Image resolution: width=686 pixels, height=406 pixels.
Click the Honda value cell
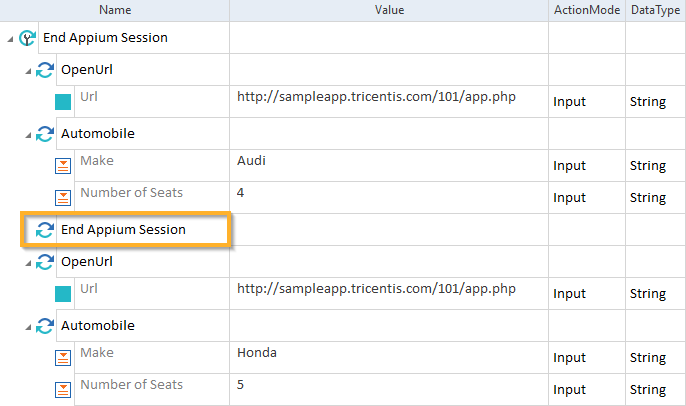[x=256, y=353]
